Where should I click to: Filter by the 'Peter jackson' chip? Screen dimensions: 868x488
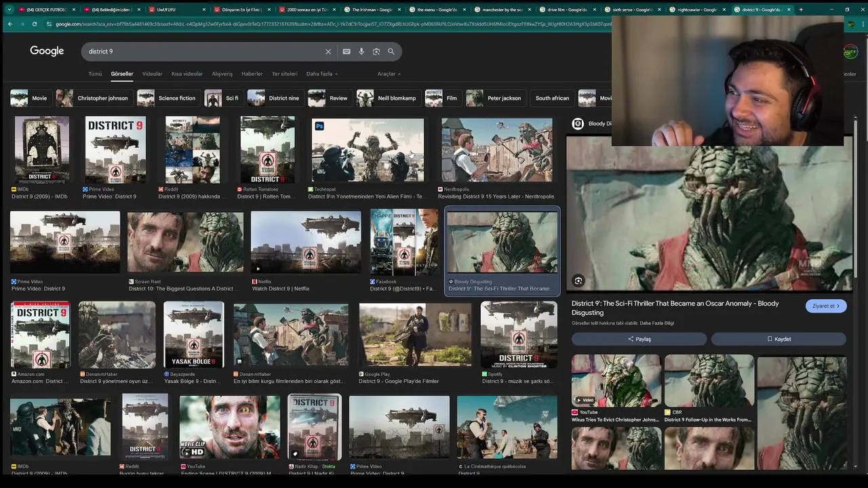(x=496, y=98)
